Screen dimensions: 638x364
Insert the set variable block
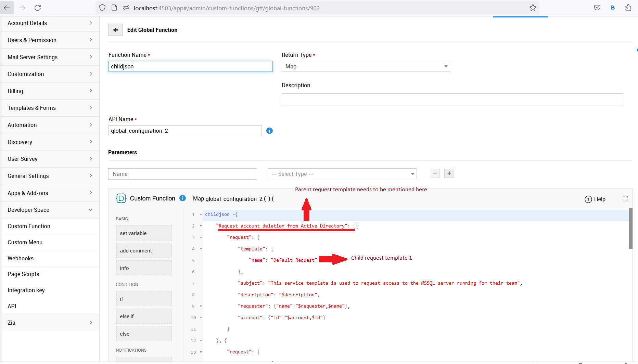coord(144,233)
